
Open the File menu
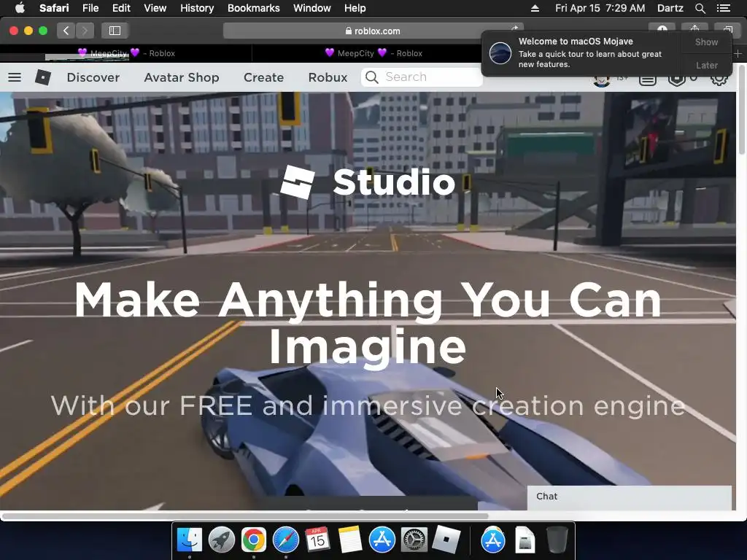pos(90,8)
